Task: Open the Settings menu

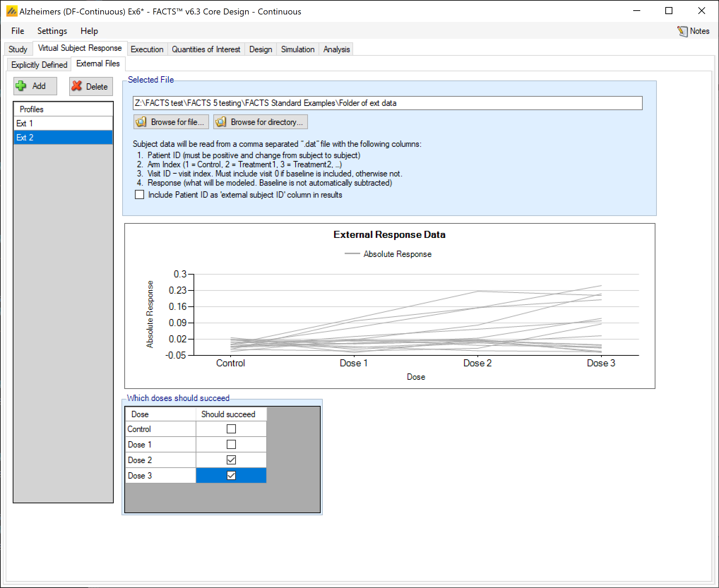Action: point(52,31)
